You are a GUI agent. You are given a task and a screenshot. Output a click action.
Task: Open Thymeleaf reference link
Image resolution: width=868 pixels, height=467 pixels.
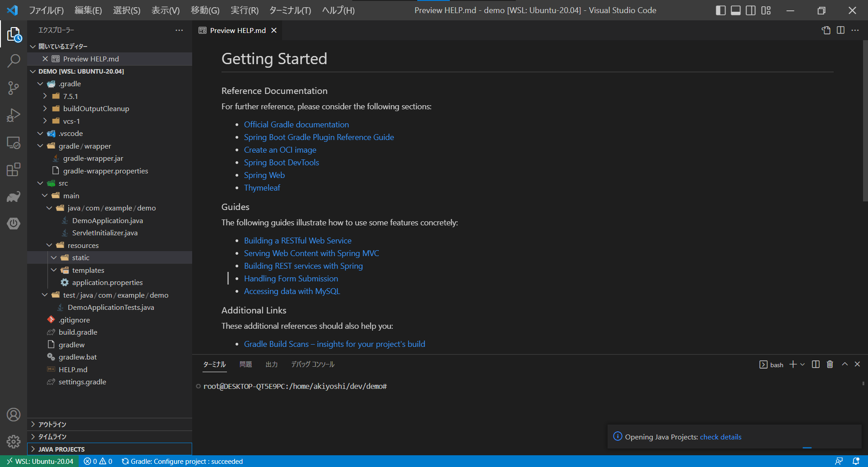(262, 188)
